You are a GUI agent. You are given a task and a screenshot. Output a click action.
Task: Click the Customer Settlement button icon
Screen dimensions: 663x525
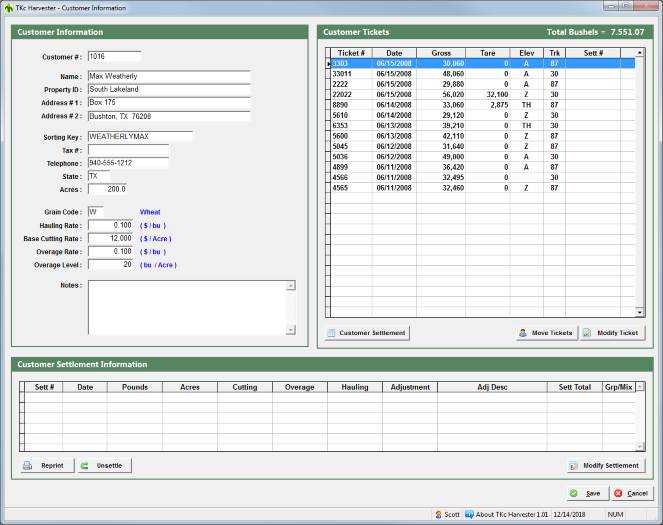click(x=333, y=333)
